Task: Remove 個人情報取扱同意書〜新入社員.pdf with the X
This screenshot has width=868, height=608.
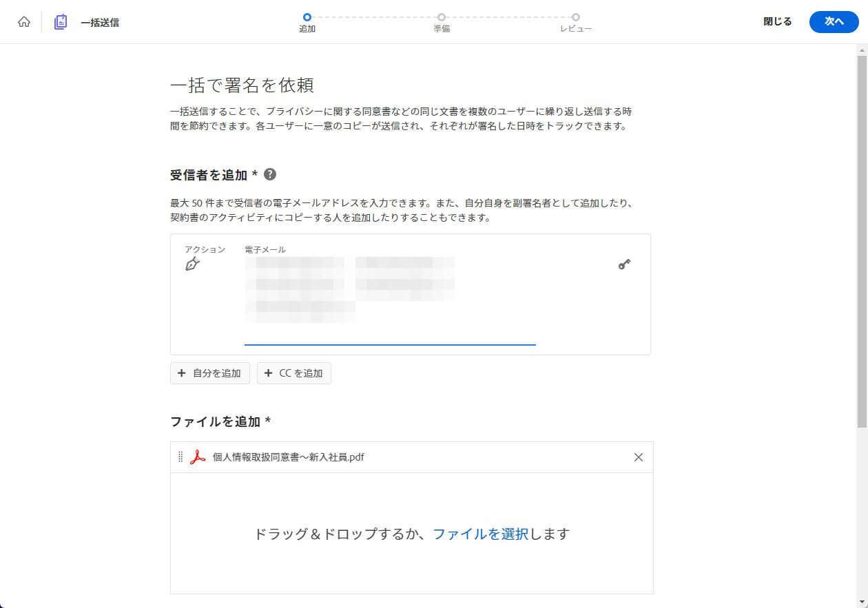Action: coord(638,457)
